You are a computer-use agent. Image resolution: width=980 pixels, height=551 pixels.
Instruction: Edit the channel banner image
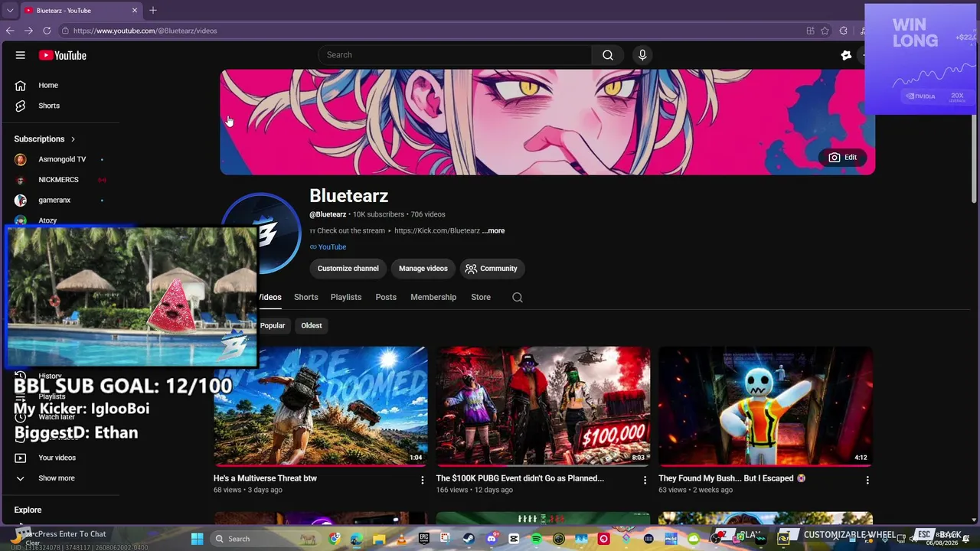843,158
